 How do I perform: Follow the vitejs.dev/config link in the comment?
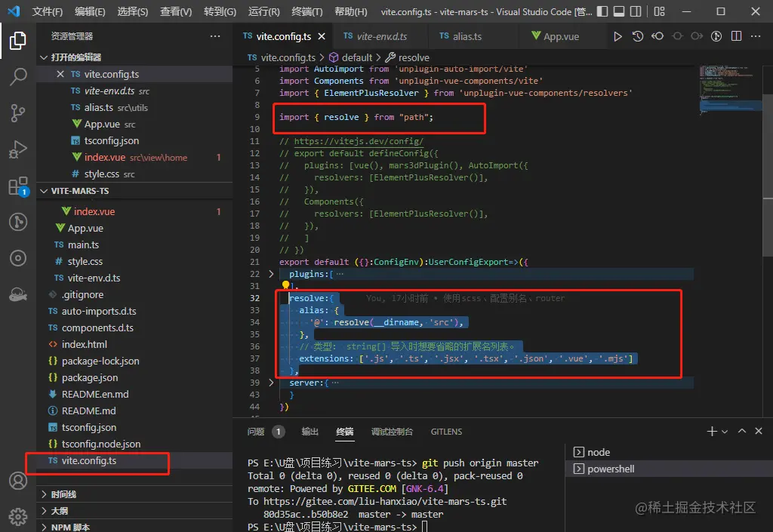359,141
